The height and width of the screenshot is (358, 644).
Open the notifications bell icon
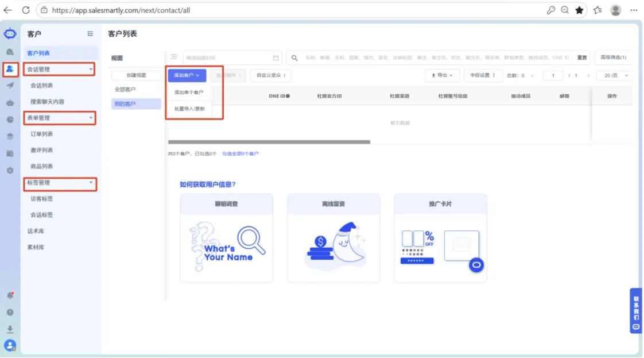[10, 295]
